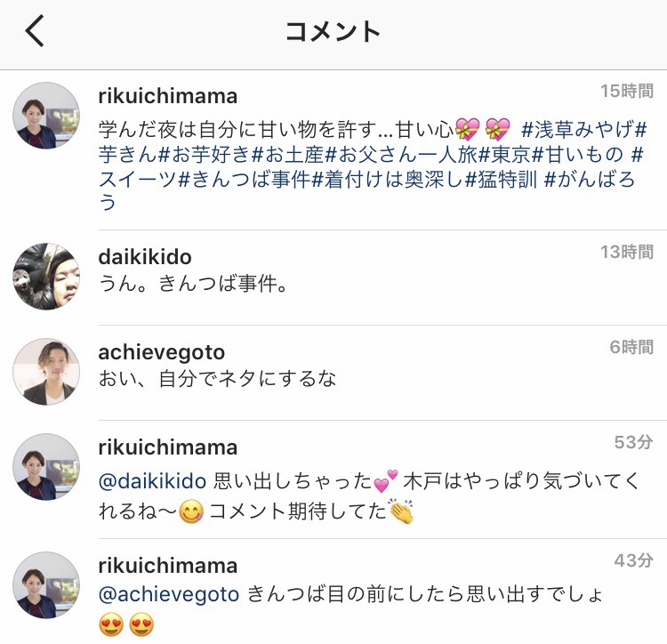Viewport: 667px width, 644px height.
Task: Open achievegoto profile picture
Action: tap(46, 372)
